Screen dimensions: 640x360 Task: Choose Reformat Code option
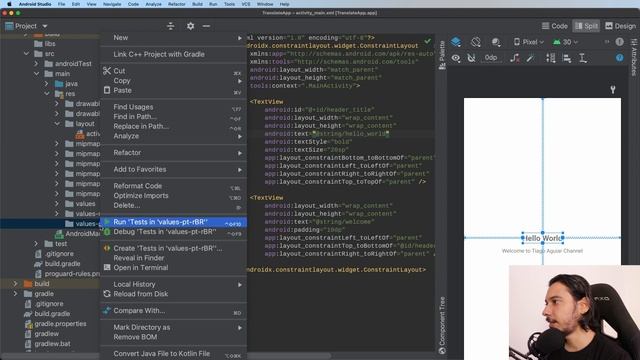173,186
